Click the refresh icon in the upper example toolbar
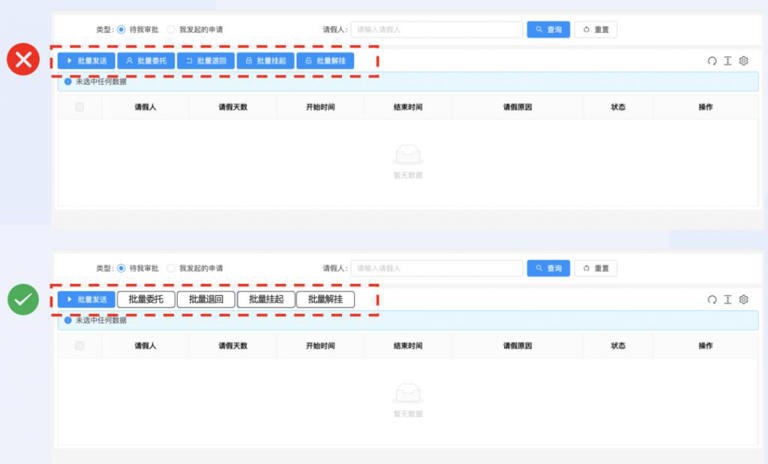This screenshot has width=768, height=464. (x=712, y=61)
